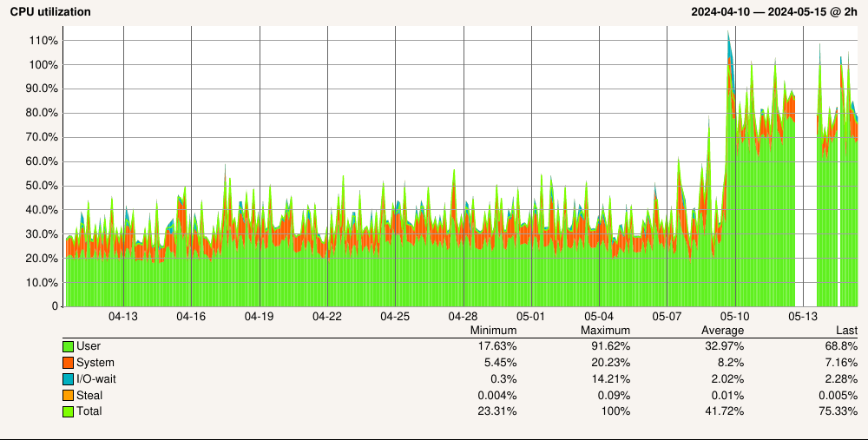Image resolution: width=868 pixels, height=440 pixels.
Task: Click the 100% y-axis label
Action: point(43,65)
